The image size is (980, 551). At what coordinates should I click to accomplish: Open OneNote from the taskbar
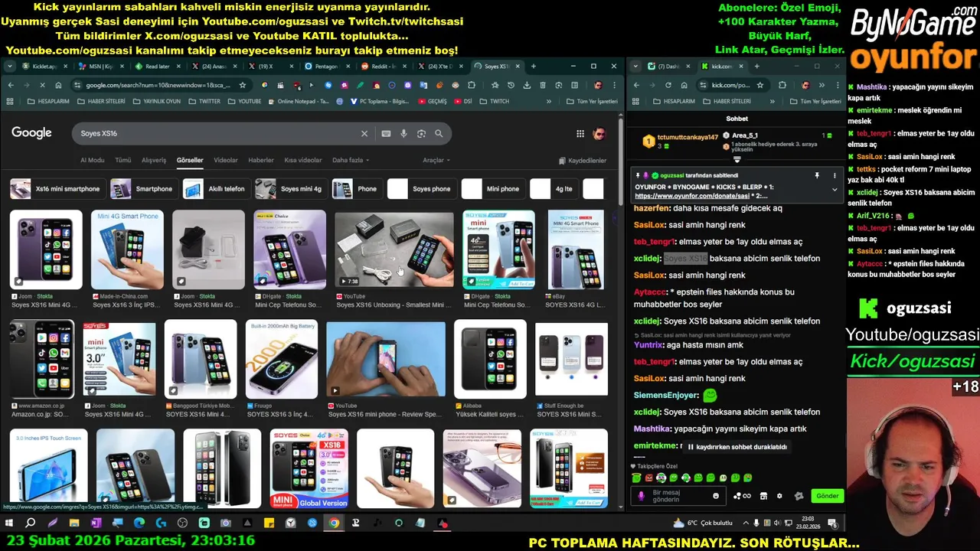pyautogui.click(x=96, y=523)
